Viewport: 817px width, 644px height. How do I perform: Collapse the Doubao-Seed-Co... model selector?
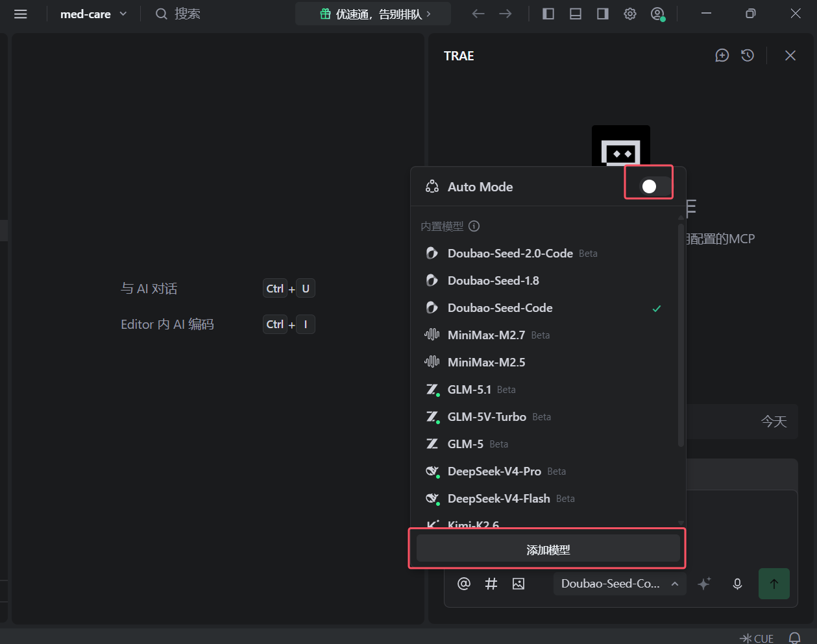(620, 584)
